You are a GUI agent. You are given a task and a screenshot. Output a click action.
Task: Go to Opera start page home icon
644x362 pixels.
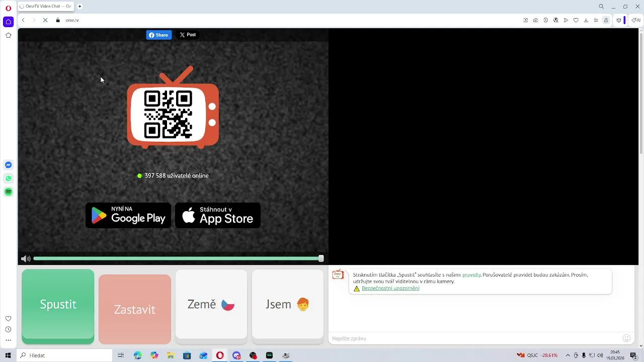pyautogui.click(x=8, y=22)
